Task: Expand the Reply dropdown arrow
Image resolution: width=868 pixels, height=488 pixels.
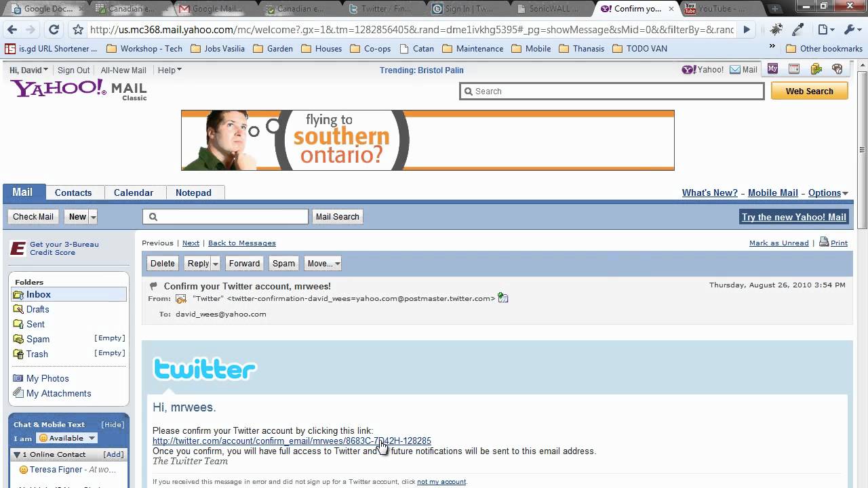Action: [216, 264]
